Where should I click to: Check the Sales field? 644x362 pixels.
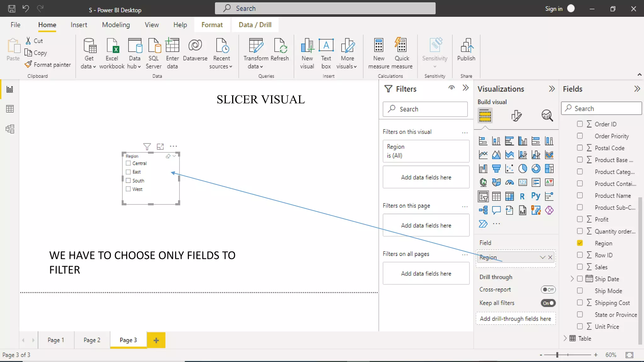click(x=580, y=267)
